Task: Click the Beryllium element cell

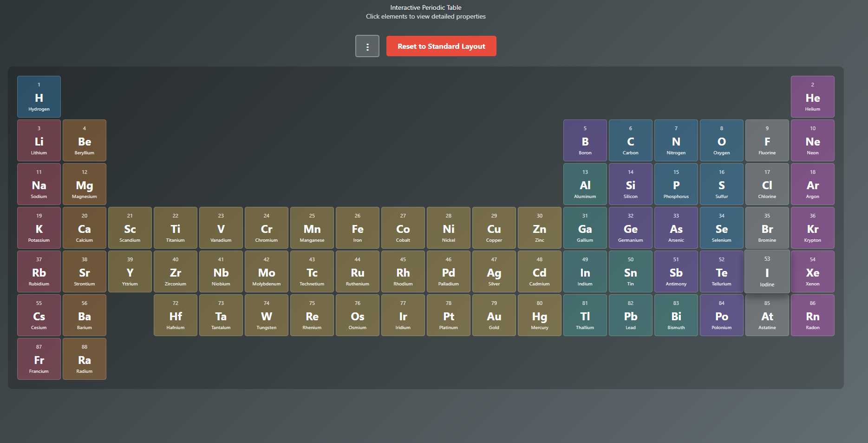Action: coord(85,140)
